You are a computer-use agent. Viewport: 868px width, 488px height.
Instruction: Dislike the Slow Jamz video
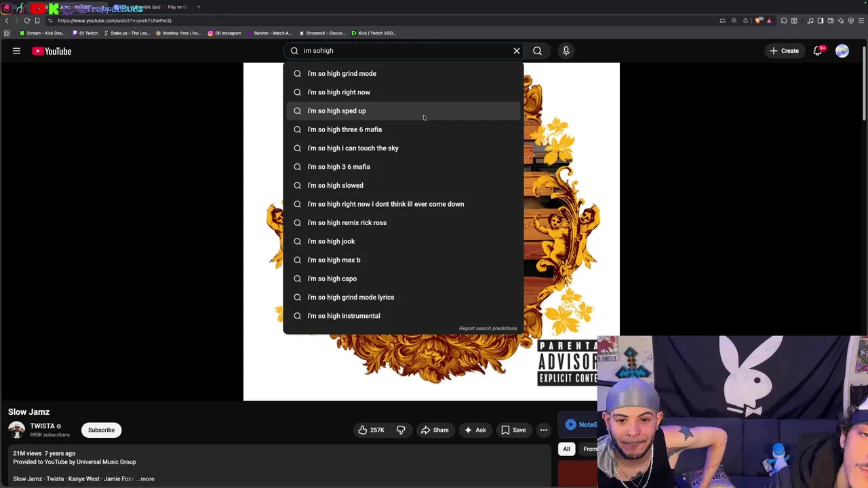[x=401, y=430]
